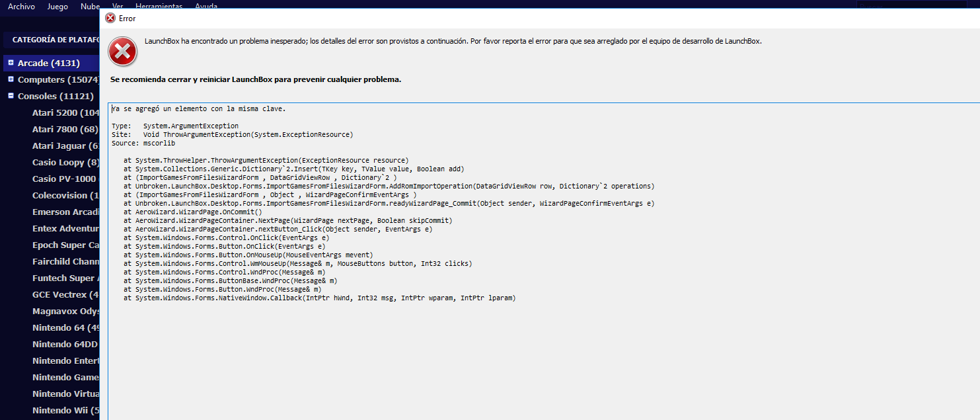Image resolution: width=980 pixels, height=420 pixels.
Task: Click the small red error icon in the Error title bar
Action: (110, 19)
